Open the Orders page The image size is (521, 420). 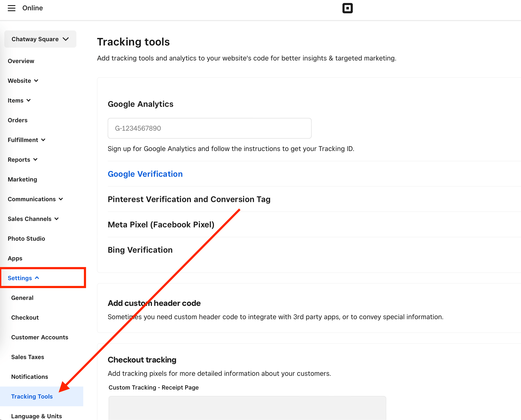click(x=18, y=120)
